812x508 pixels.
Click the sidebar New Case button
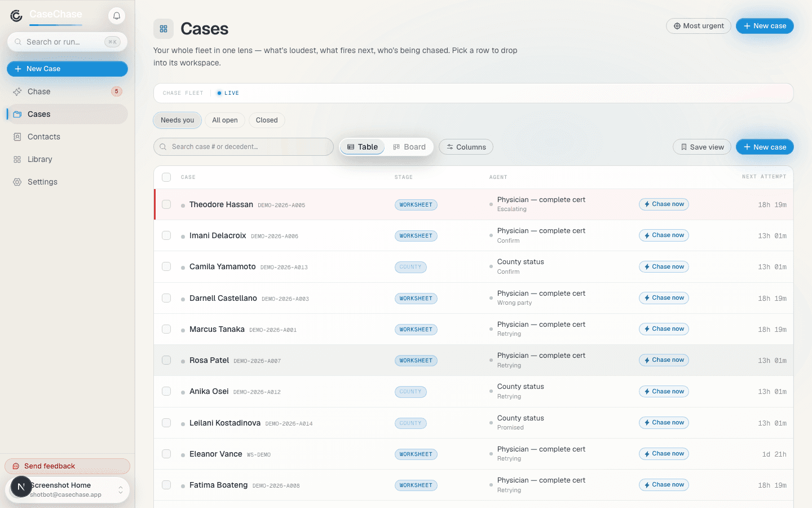coord(67,69)
